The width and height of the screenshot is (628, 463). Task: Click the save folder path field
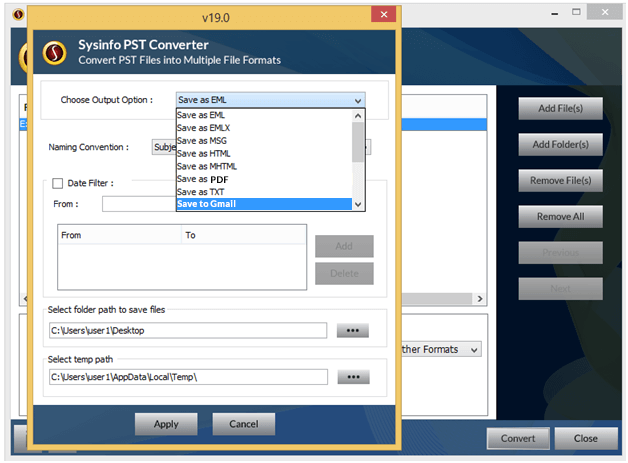(x=188, y=331)
